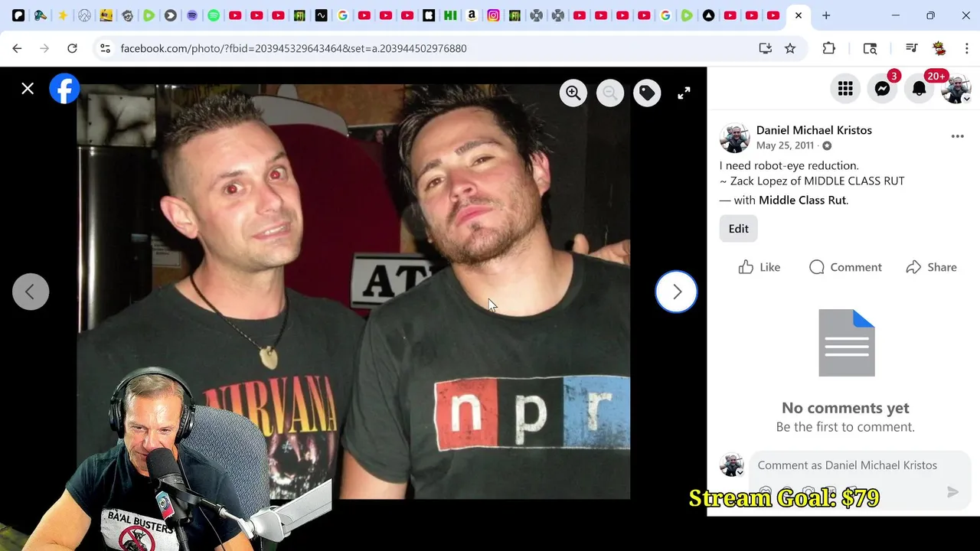Go to the next photo
The width and height of the screenshot is (980, 551).
(677, 292)
